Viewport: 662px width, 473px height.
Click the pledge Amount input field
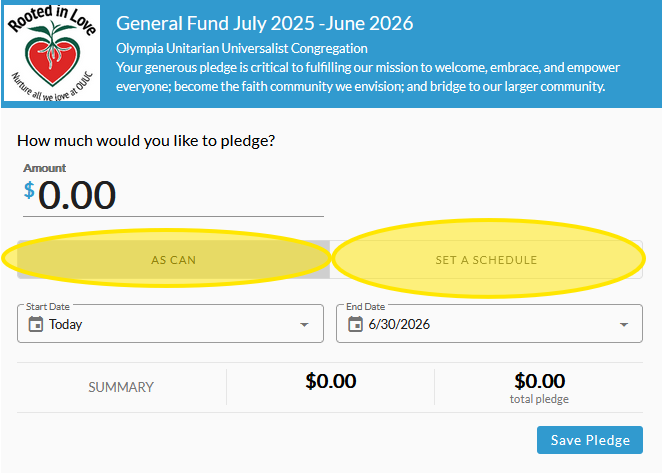click(x=173, y=195)
